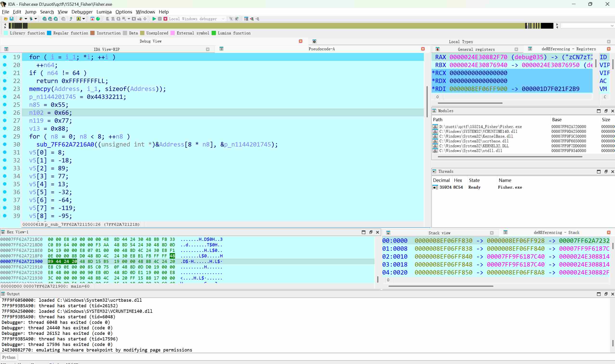
Task: Close the Pseudocode-A tab
Action: pyautogui.click(x=423, y=49)
